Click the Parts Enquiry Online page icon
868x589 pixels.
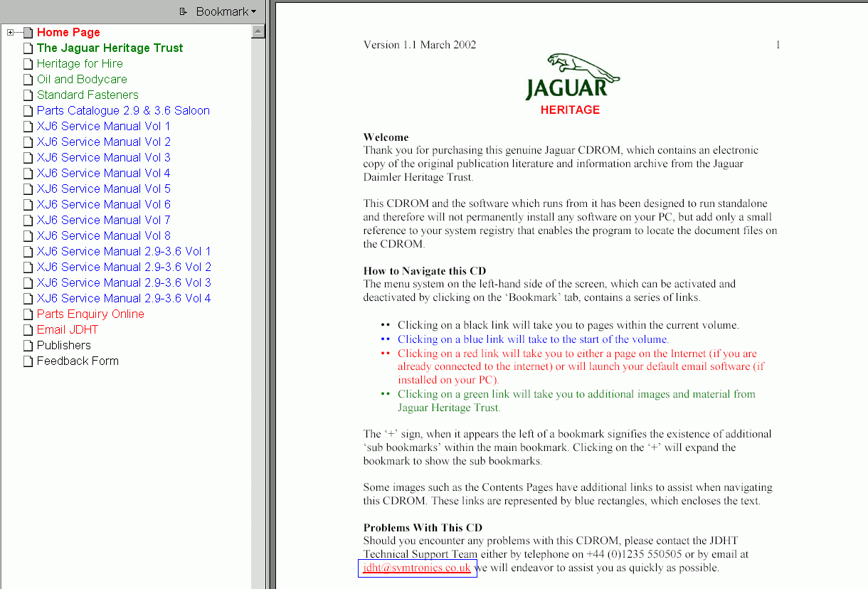coord(28,314)
